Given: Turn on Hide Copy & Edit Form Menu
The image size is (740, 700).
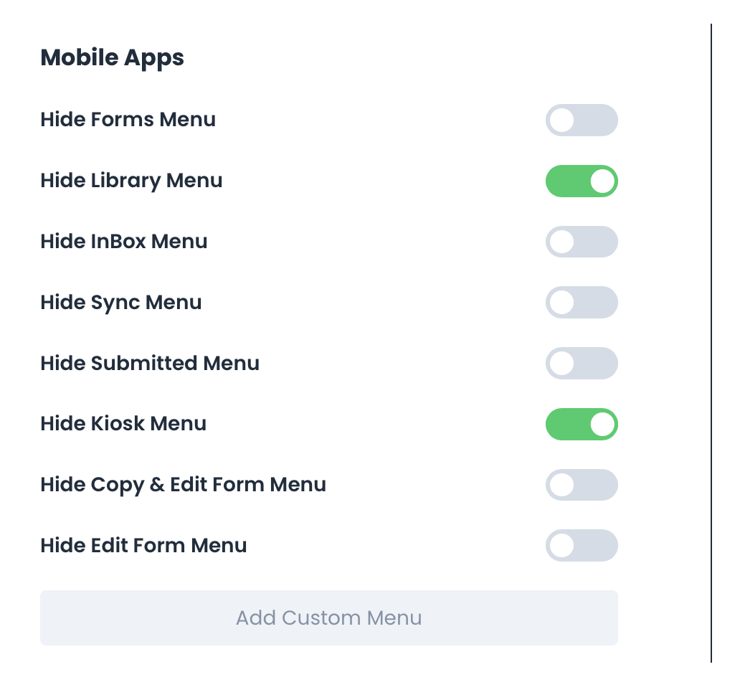Looking at the screenshot, I should click(x=582, y=485).
